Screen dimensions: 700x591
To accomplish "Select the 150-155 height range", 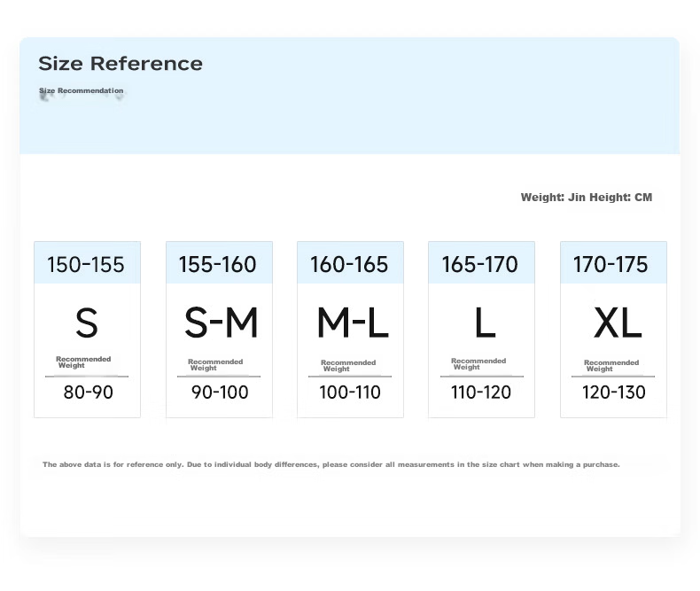I will point(86,264).
